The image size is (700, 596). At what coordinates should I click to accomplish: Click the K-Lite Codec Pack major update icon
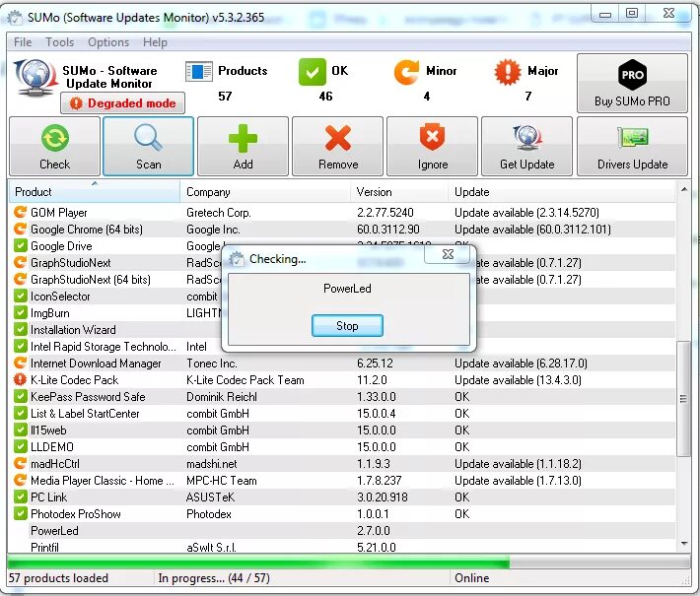click(x=20, y=379)
